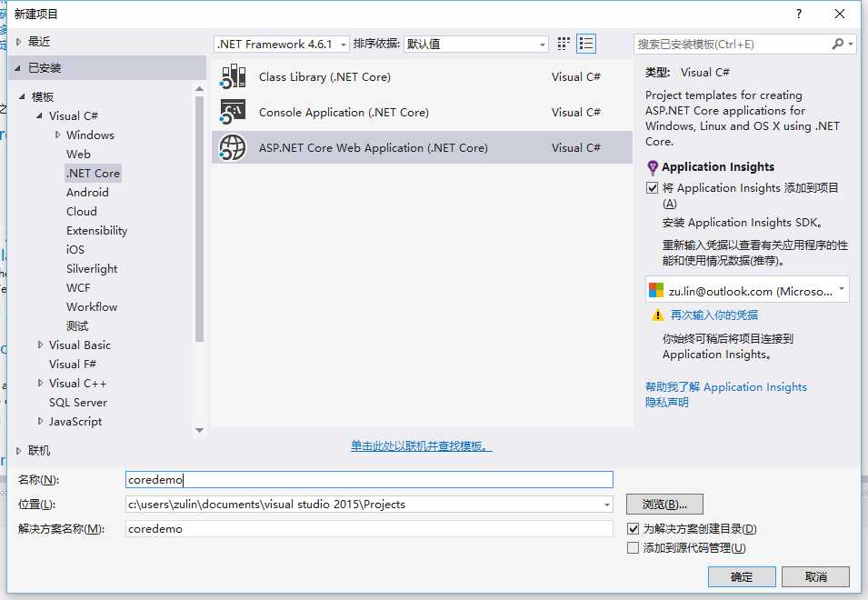Select the SQL Server tree item
Viewport: 868px width, 600px height.
[x=78, y=403]
